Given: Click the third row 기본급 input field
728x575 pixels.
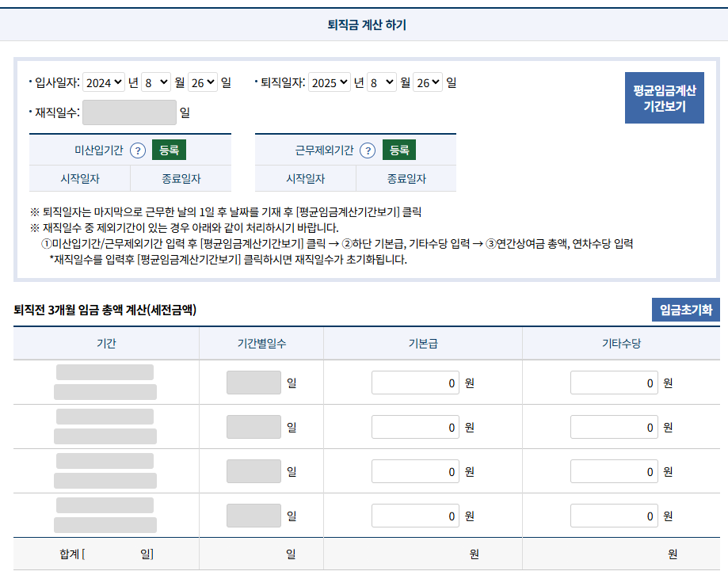Looking at the screenshot, I should coord(416,470).
